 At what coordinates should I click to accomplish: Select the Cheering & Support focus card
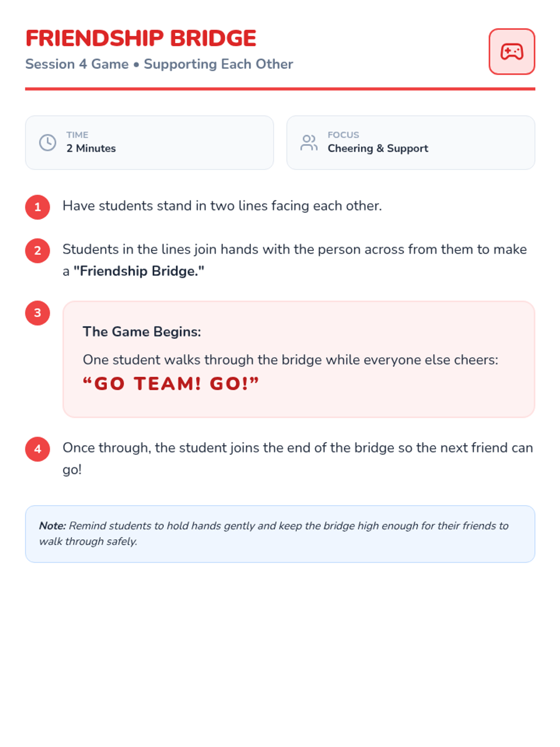tap(411, 142)
